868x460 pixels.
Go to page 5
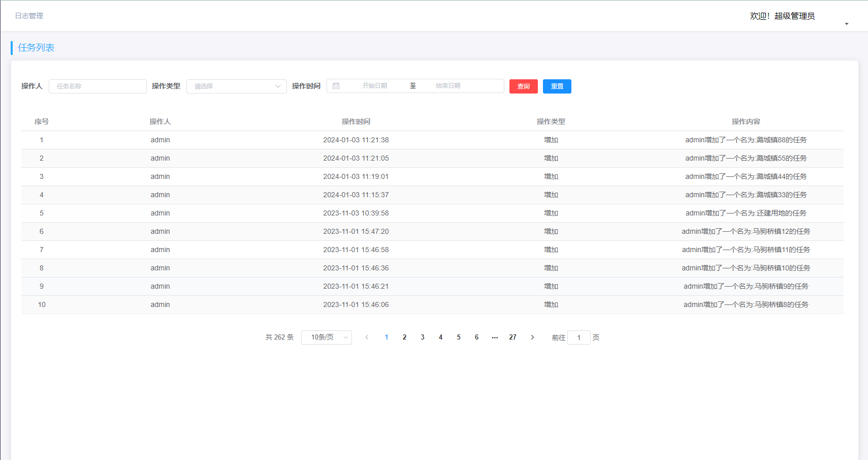tap(459, 337)
